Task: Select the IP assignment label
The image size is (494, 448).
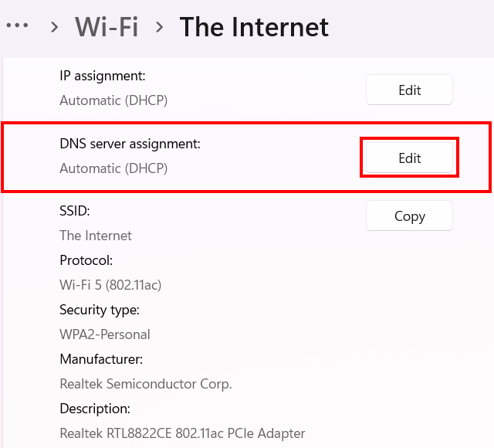Action: 103,76
